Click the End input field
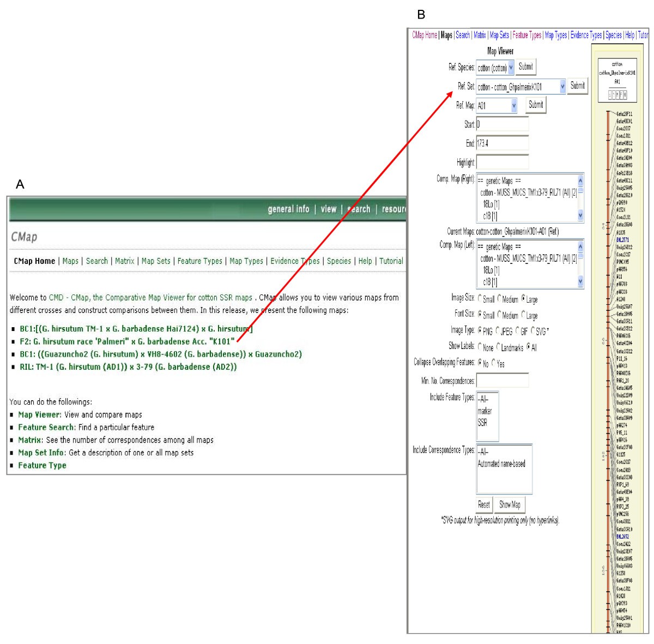The height and width of the screenshot is (644, 654). pos(502,143)
